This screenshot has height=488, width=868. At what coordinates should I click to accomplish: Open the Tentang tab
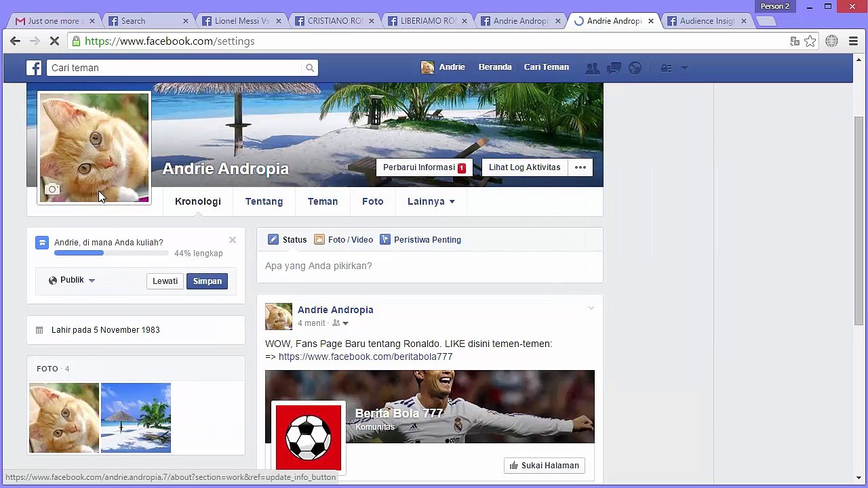point(264,201)
